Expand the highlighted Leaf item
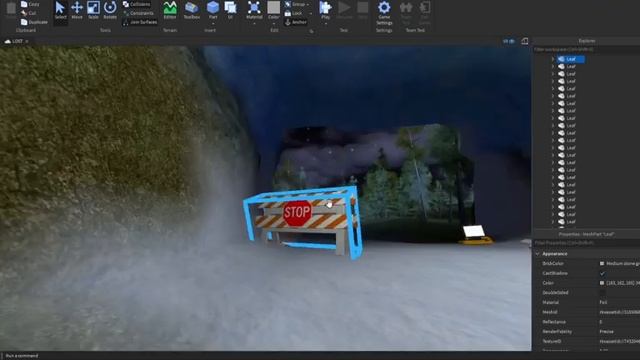 click(553, 59)
